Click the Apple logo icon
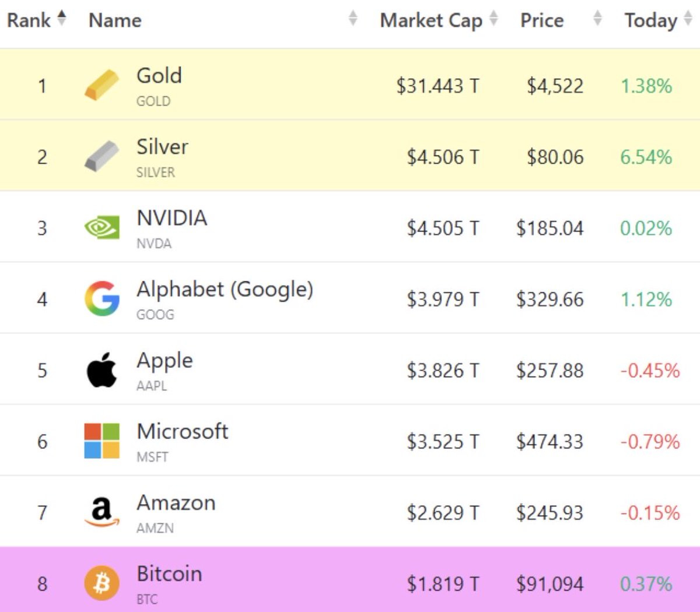 coord(101,370)
